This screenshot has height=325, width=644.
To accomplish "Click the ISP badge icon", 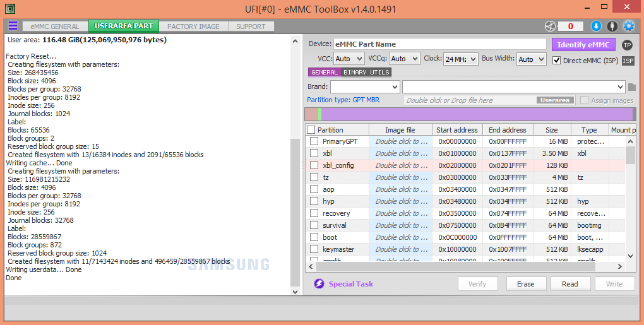I will pyautogui.click(x=628, y=61).
